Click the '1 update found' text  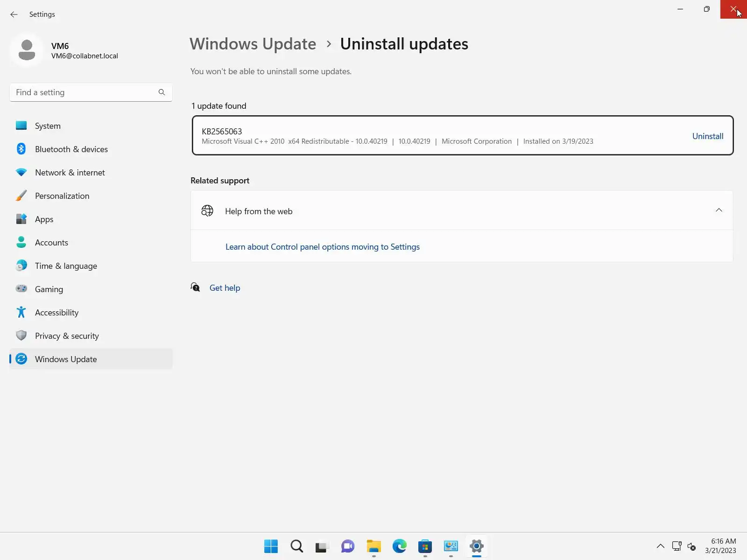tap(219, 106)
